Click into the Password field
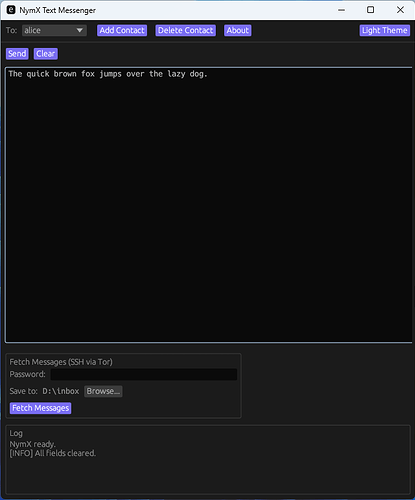This screenshot has height=500, width=415. [144, 374]
